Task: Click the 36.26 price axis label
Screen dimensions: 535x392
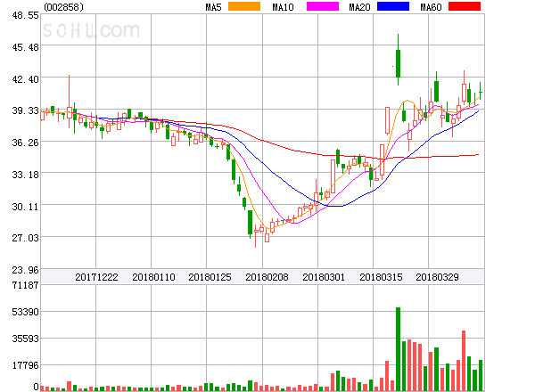Action: coord(25,143)
